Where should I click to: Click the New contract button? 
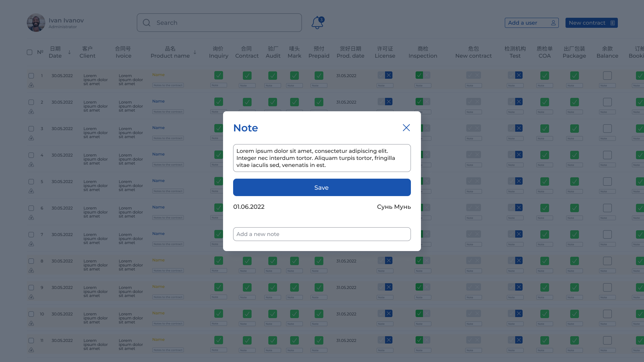point(591,23)
